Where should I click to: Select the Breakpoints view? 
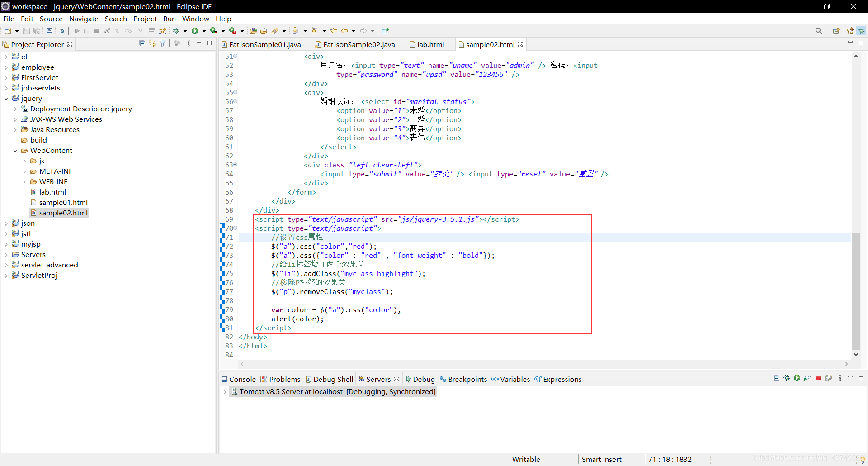[x=467, y=379]
